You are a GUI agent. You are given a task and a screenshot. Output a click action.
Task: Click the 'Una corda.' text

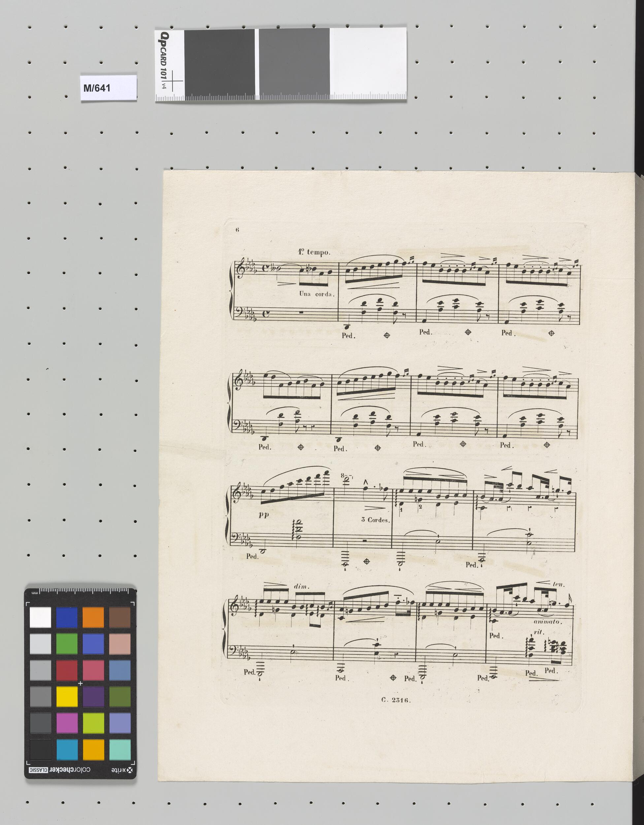tap(317, 293)
